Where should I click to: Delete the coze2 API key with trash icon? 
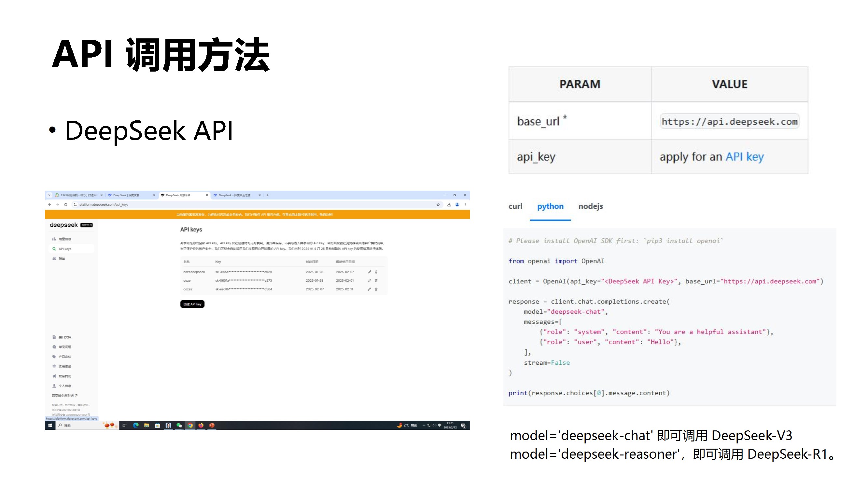click(376, 289)
